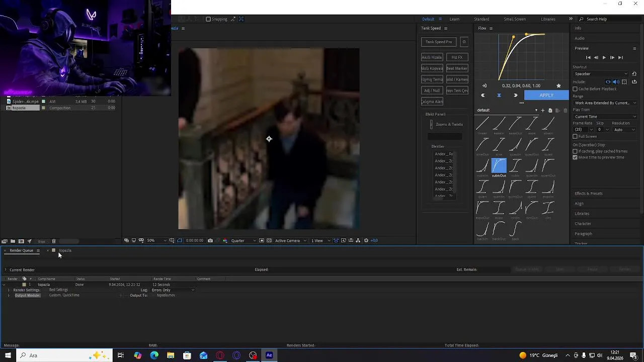Switch to the topazla timeline tab
Screen dimensions: 644x362
click(65, 250)
